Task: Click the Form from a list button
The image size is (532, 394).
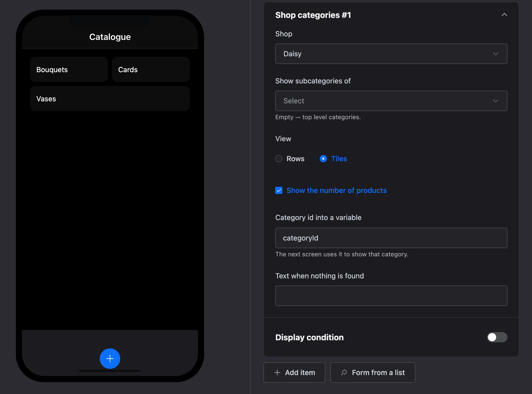Action: [373, 373]
